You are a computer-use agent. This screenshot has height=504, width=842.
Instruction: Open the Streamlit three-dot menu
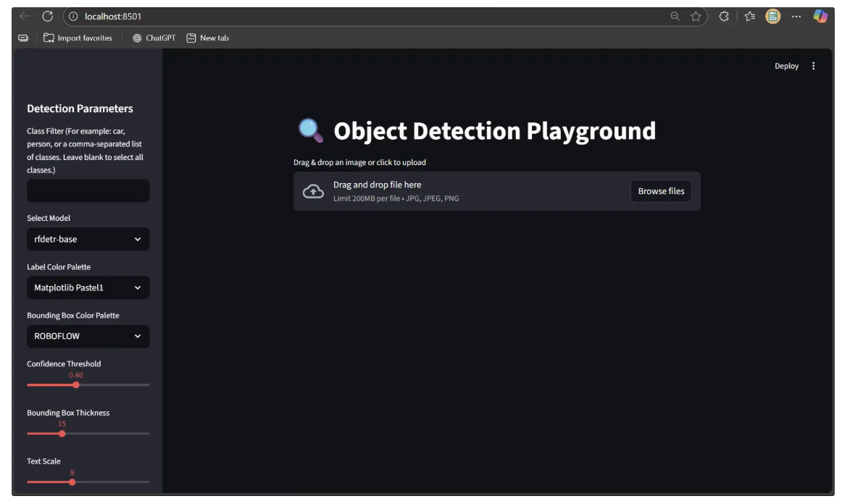(813, 66)
